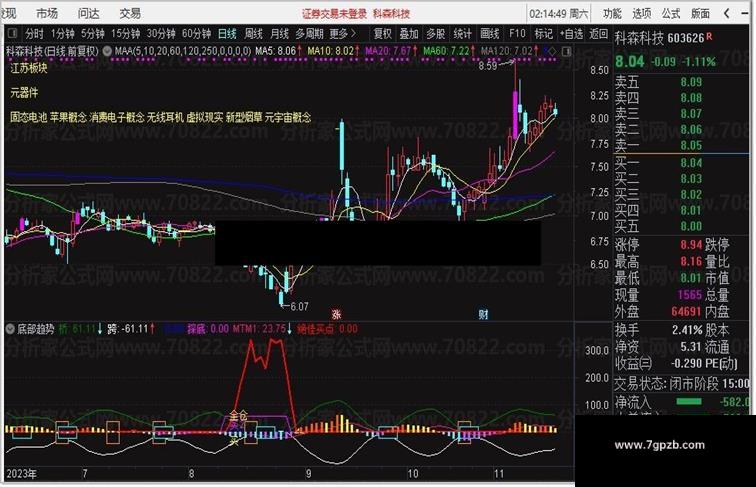This screenshot has width=756, height=487.
Task: Click the 财 marker below the chart
Action: click(483, 314)
